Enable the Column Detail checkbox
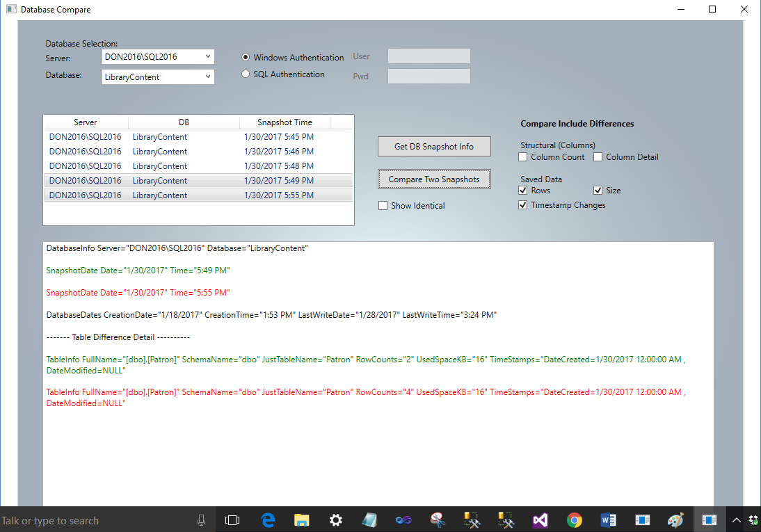Screen dimensions: 761x532 coord(598,156)
